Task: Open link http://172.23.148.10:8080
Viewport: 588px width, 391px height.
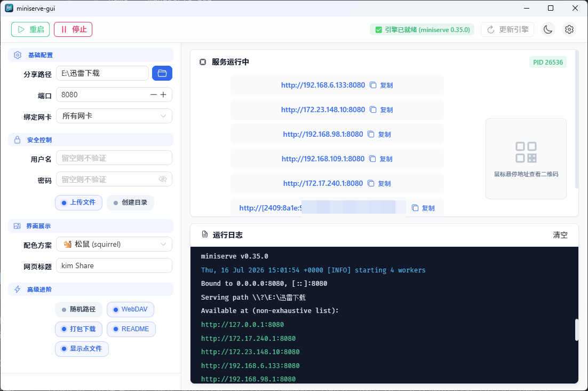Action: pyautogui.click(x=323, y=110)
